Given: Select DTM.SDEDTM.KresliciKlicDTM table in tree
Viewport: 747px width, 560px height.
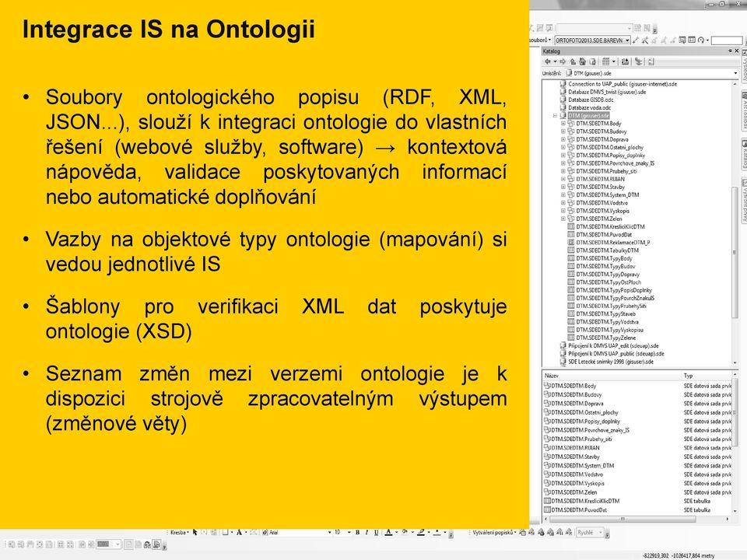Looking at the screenshot, I should tap(610, 226).
